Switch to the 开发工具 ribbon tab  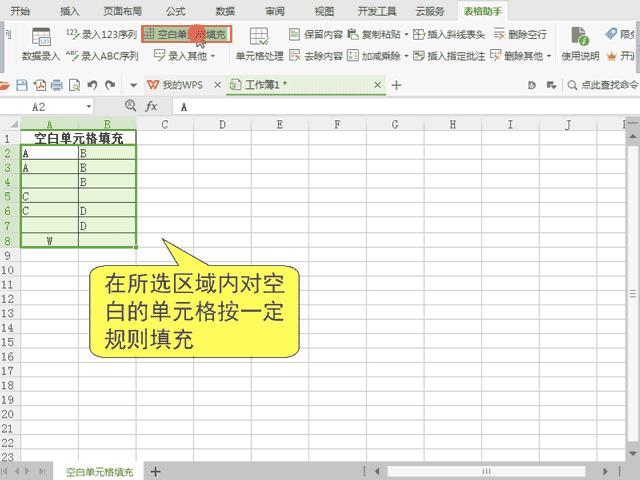(377, 11)
